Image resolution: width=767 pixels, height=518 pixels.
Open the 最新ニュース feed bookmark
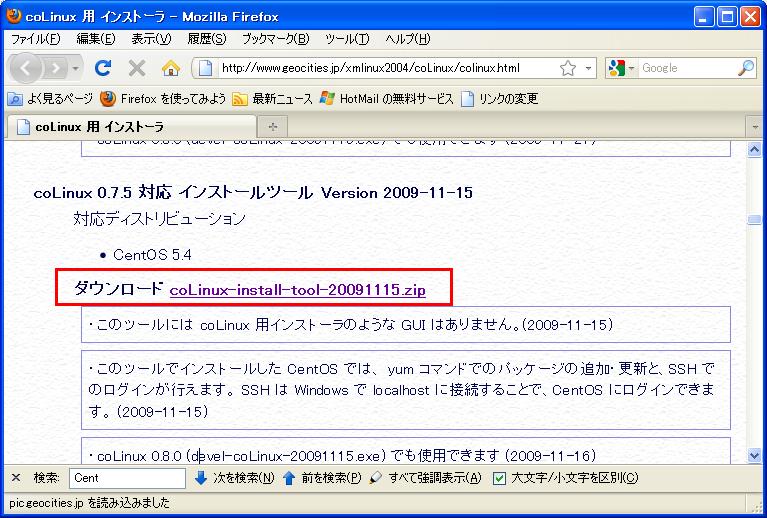(272, 99)
